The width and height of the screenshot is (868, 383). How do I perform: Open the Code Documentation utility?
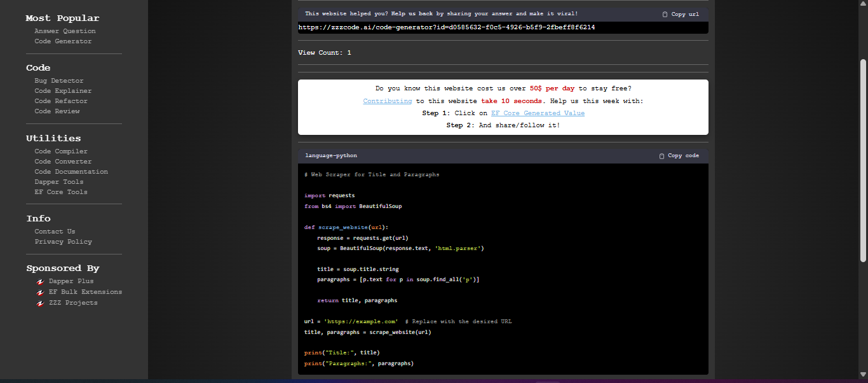coord(71,172)
